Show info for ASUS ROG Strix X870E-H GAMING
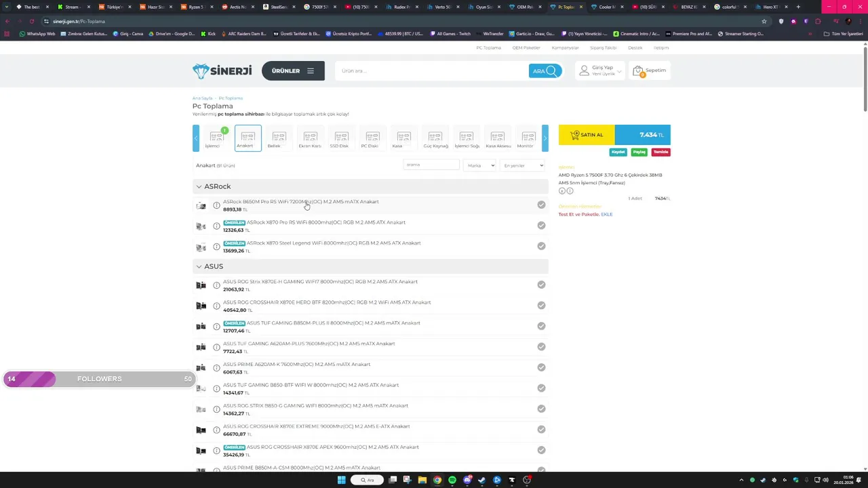868x488 pixels. [x=216, y=285]
